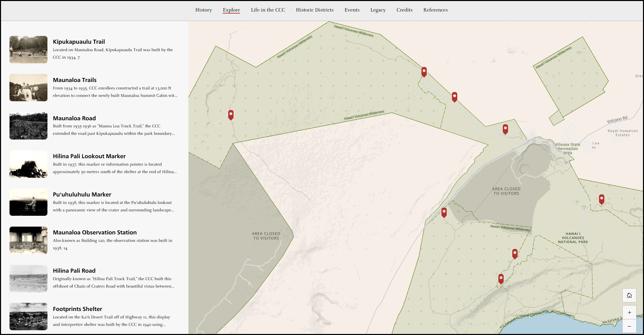Open the References page link
This screenshot has height=335, width=644.
(435, 10)
